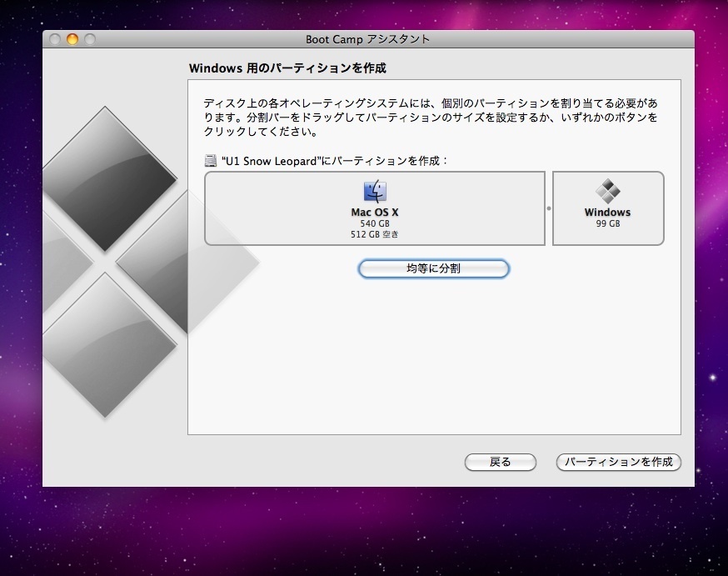
Task: Click the 均等に分割 button
Action: click(434, 269)
